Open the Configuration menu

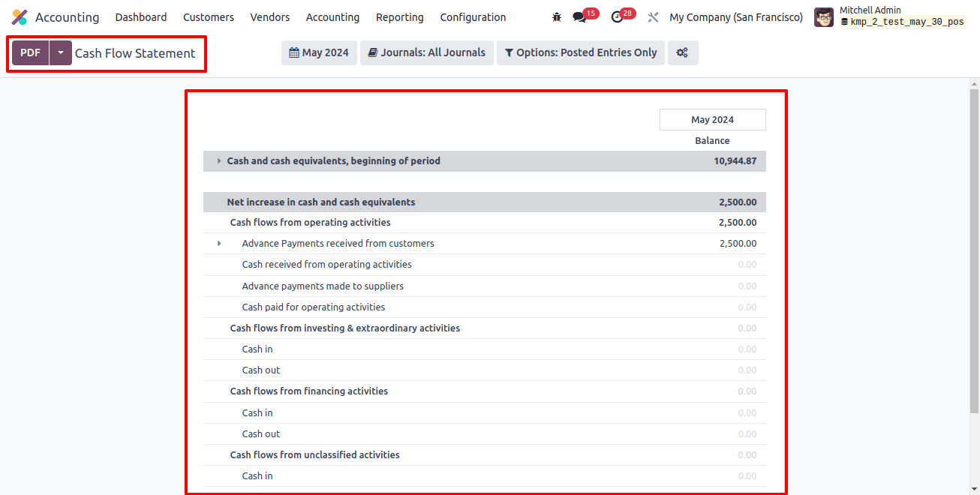pyautogui.click(x=473, y=17)
